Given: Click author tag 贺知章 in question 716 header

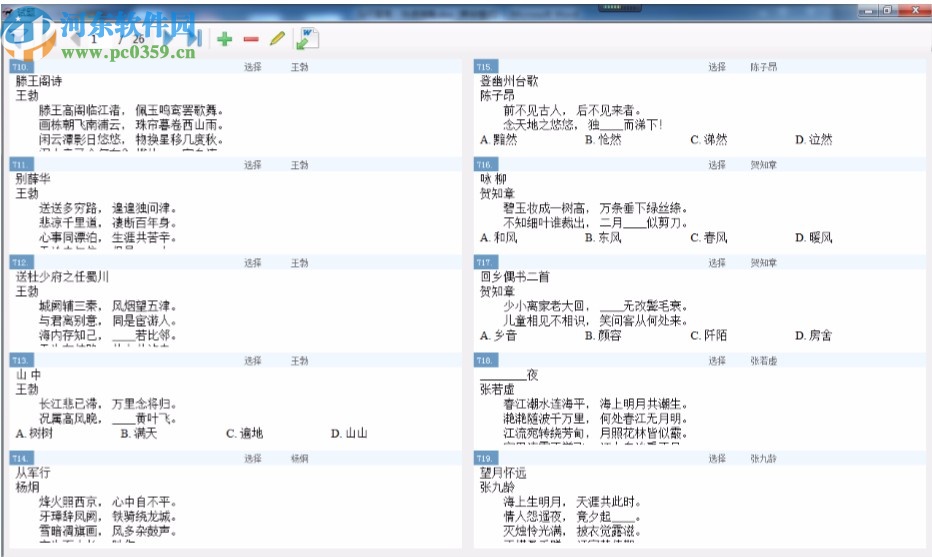Looking at the screenshot, I should [763, 165].
